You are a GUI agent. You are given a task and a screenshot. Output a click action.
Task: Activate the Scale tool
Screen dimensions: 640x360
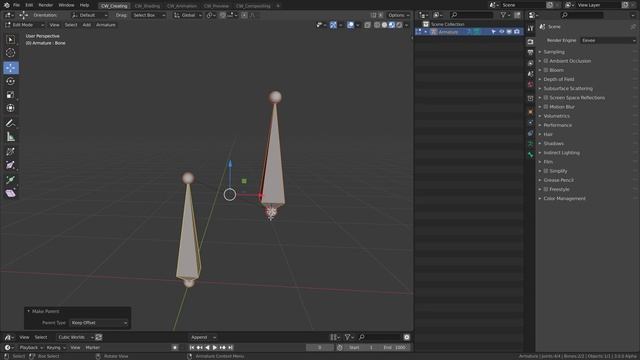point(11,95)
